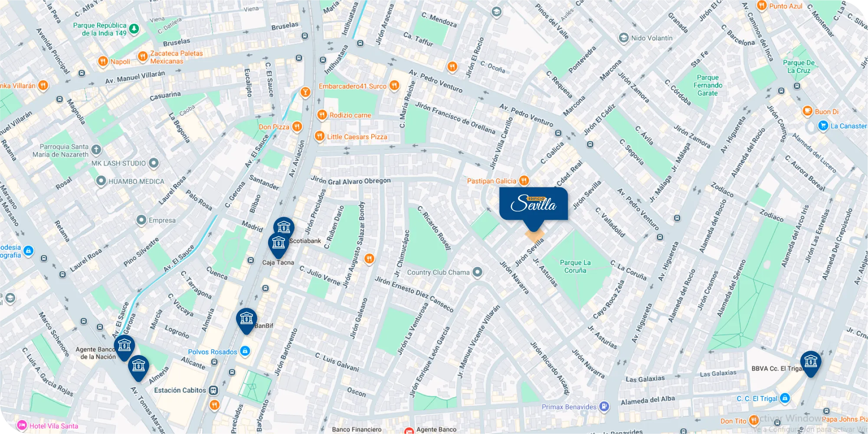Open the Pastipan Galicia restaurant icon
The image size is (868, 434).
[524, 180]
